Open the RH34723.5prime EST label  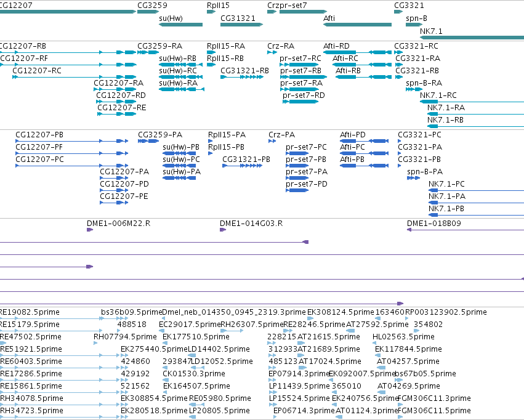click(x=31, y=411)
